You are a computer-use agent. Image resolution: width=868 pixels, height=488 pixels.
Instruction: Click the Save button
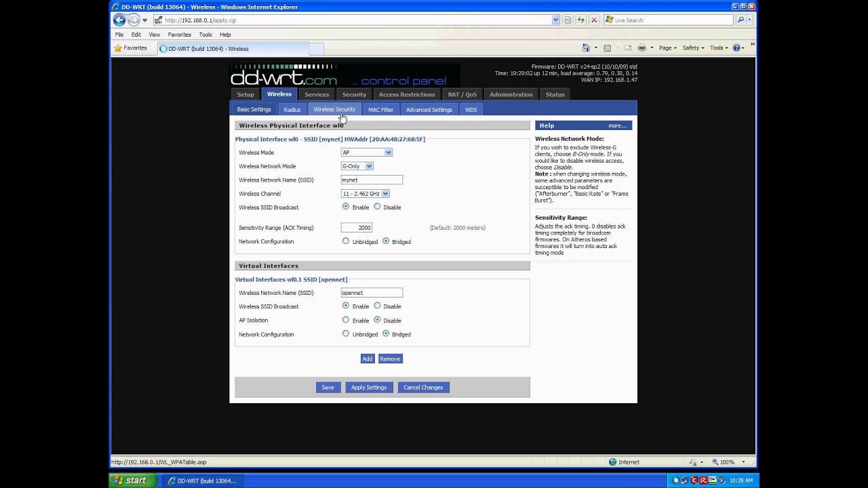click(x=328, y=388)
